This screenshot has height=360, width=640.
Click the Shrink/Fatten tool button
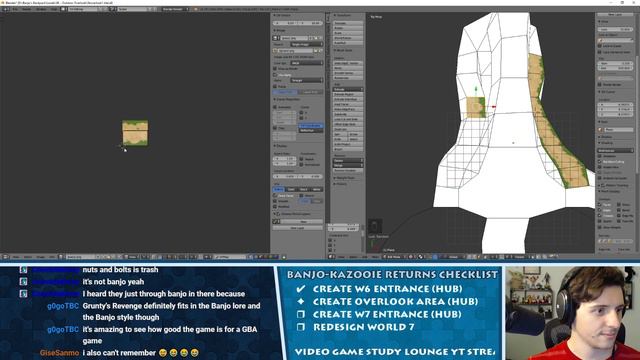[348, 38]
